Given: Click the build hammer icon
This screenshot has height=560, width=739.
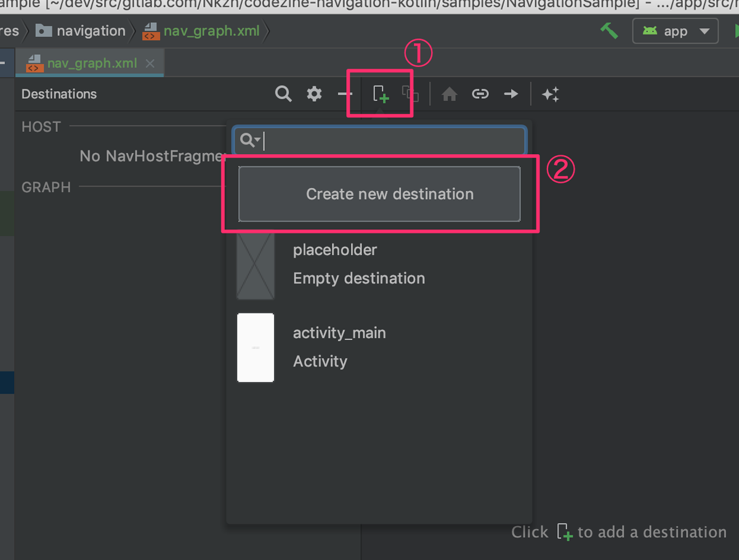Looking at the screenshot, I should [609, 30].
